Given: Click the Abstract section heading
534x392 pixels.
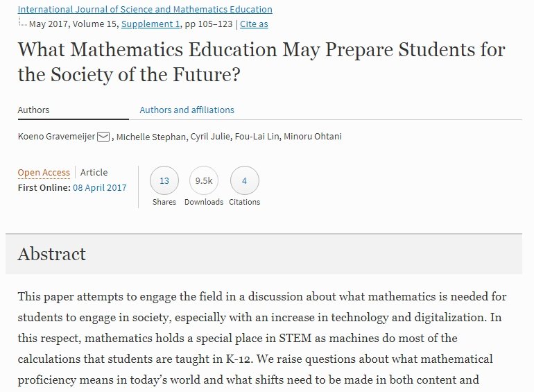Looking at the screenshot, I should (x=52, y=254).
